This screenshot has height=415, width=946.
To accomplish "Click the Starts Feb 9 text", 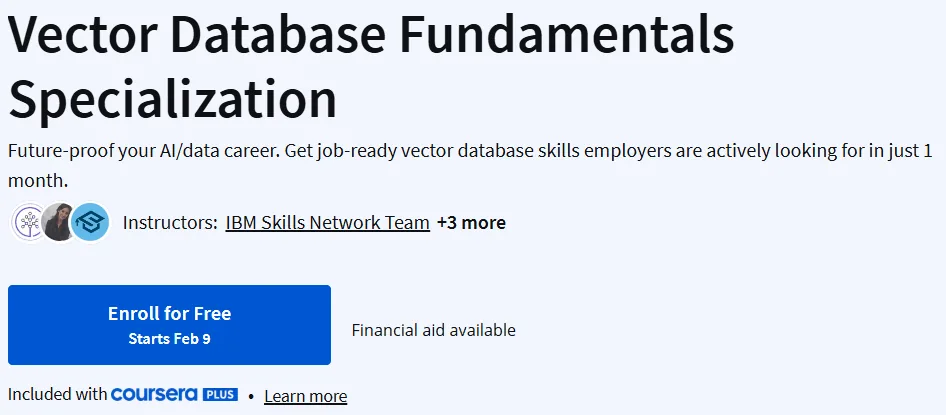I will 170,338.
